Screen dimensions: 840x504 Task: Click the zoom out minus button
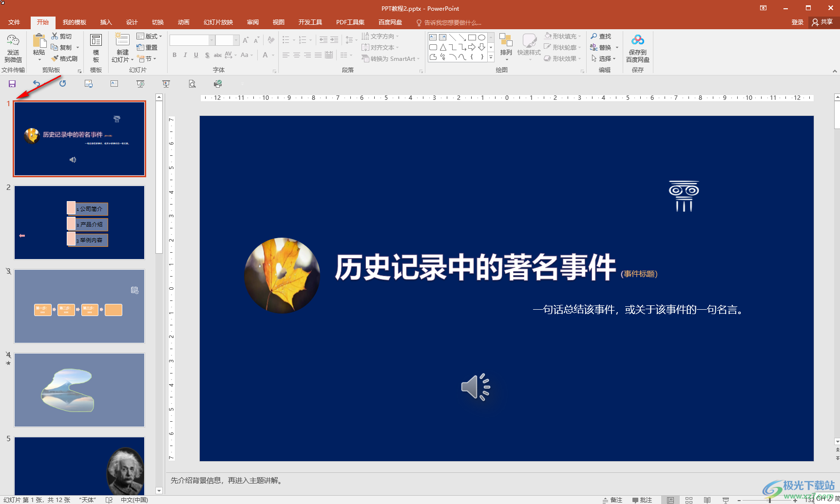tap(739, 500)
